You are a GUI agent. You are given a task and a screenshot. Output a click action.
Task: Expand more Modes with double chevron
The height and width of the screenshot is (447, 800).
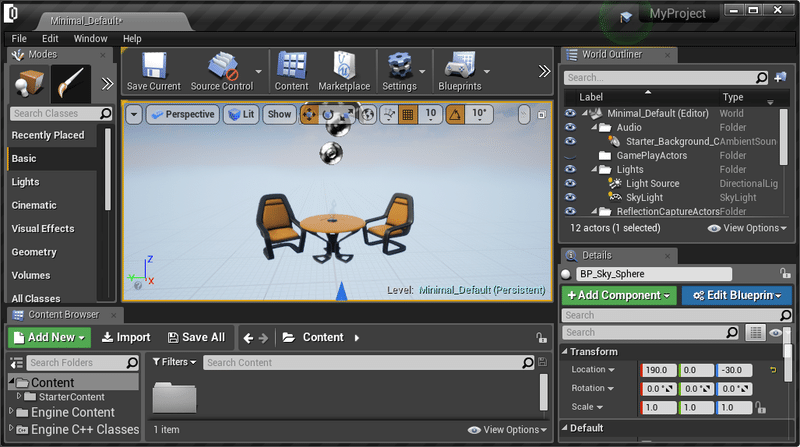pos(107,84)
